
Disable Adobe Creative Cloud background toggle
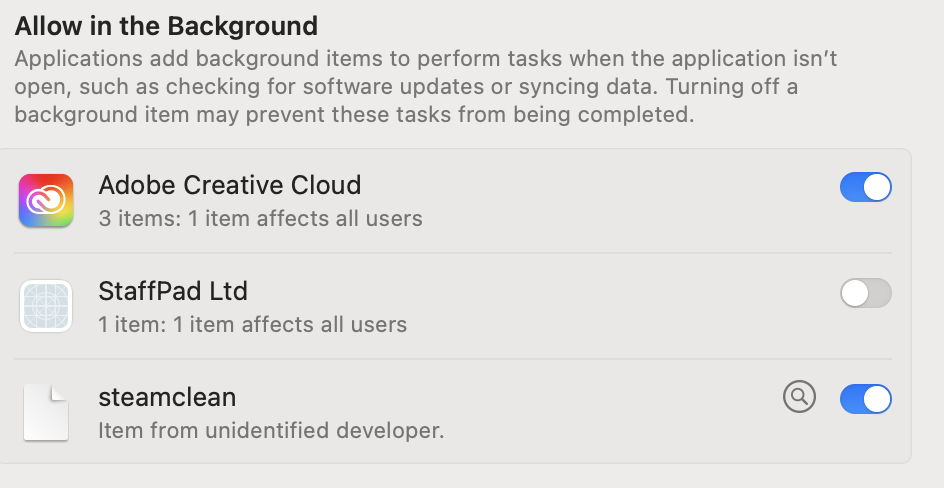pyautogui.click(x=865, y=187)
